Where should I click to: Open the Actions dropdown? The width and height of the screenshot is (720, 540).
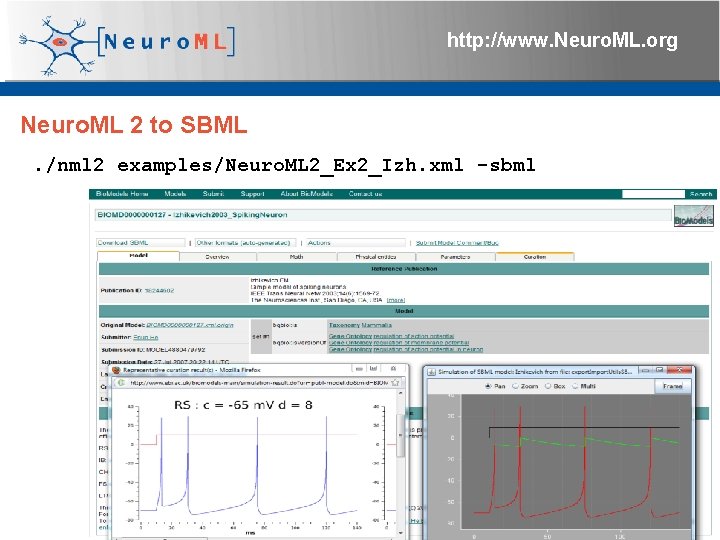point(356,242)
